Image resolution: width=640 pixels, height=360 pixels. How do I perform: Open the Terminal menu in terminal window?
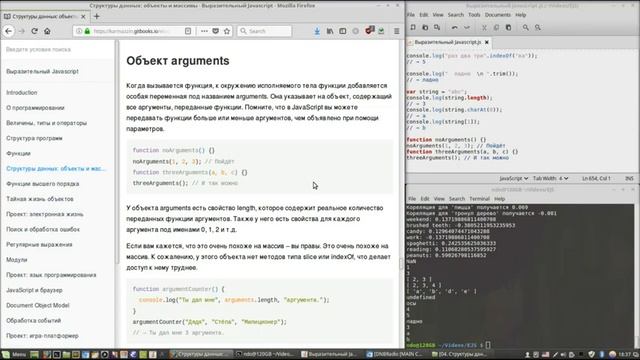[x=479, y=199]
